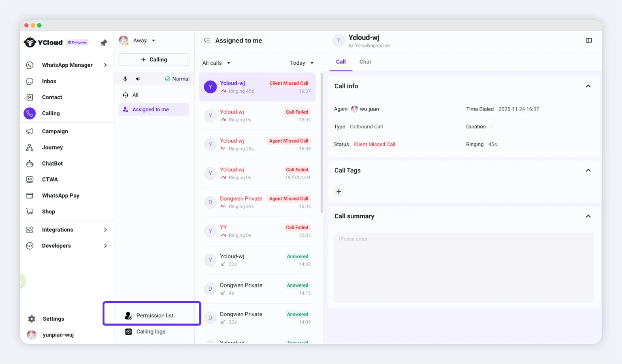Image resolution: width=622 pixels, height=364 pixels.
Task: Click time dialed 2025-11-24 16:37
Action: pyautogui.click(x=519, y=109)
